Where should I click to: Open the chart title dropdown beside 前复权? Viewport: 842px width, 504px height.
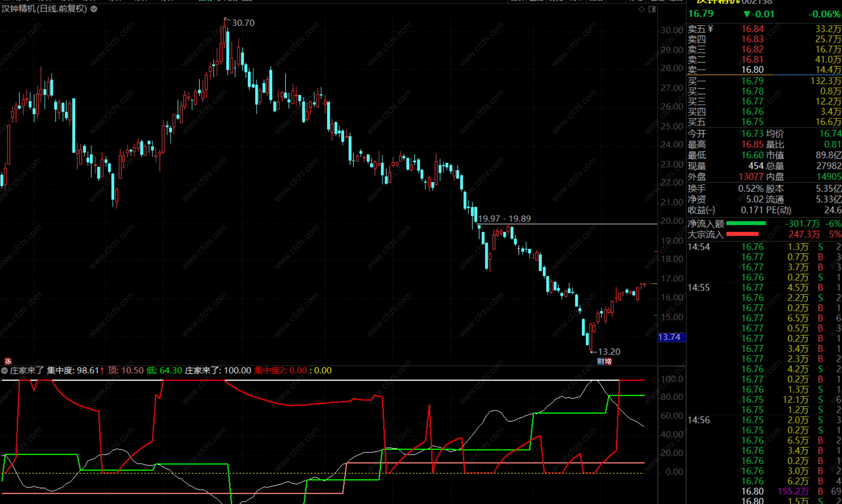pyautogui.click(x=94, y=9)
